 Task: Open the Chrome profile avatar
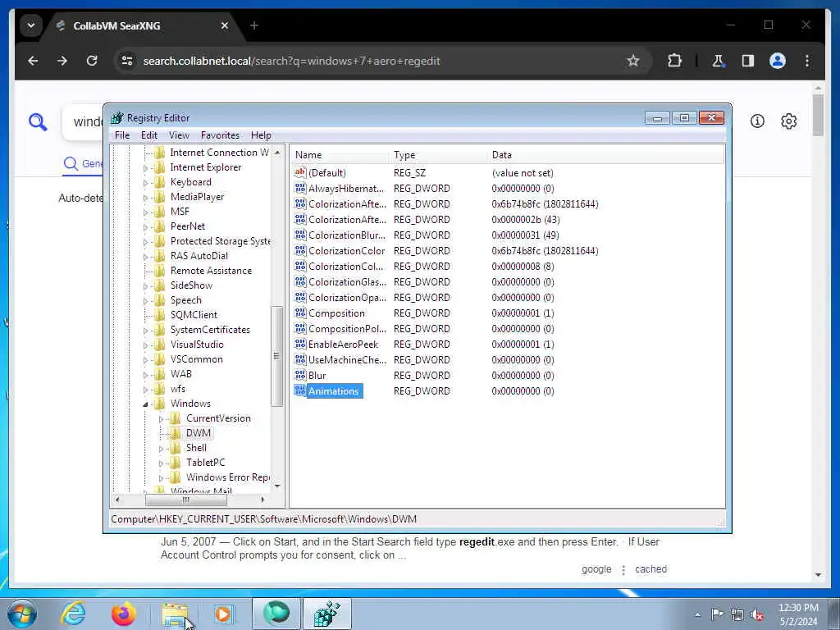coord(778,61)
